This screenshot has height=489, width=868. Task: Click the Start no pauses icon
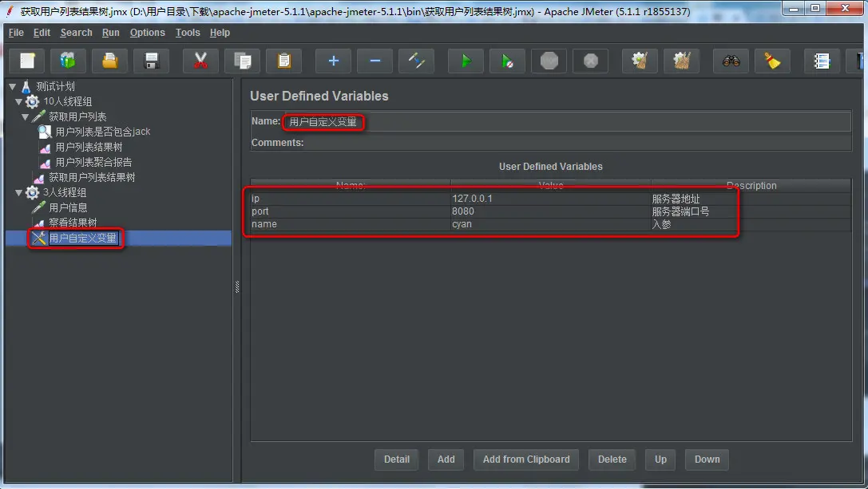tap(508, 61)
